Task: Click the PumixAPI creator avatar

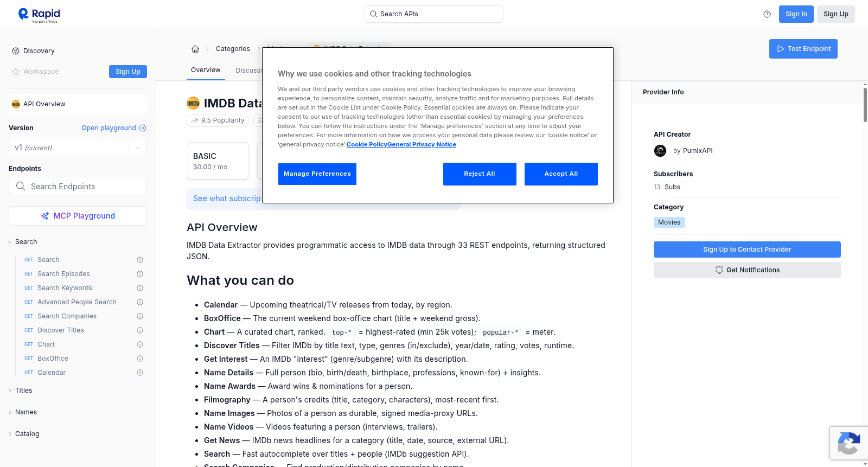Action: point(660,151)
